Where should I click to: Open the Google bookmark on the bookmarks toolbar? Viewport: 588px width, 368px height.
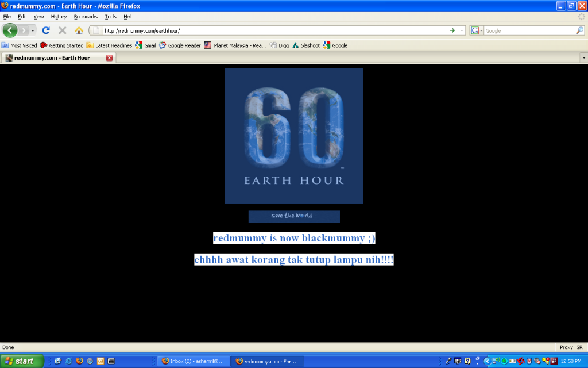point(335,45)
